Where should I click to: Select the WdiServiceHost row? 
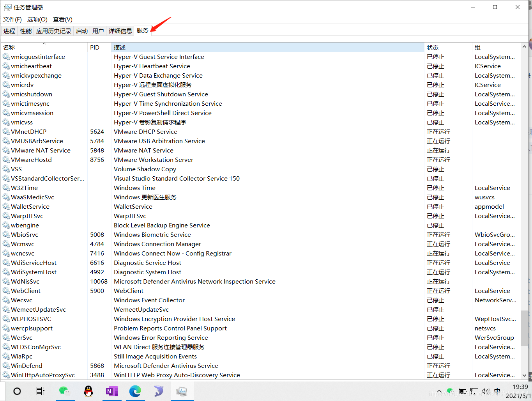260,263
